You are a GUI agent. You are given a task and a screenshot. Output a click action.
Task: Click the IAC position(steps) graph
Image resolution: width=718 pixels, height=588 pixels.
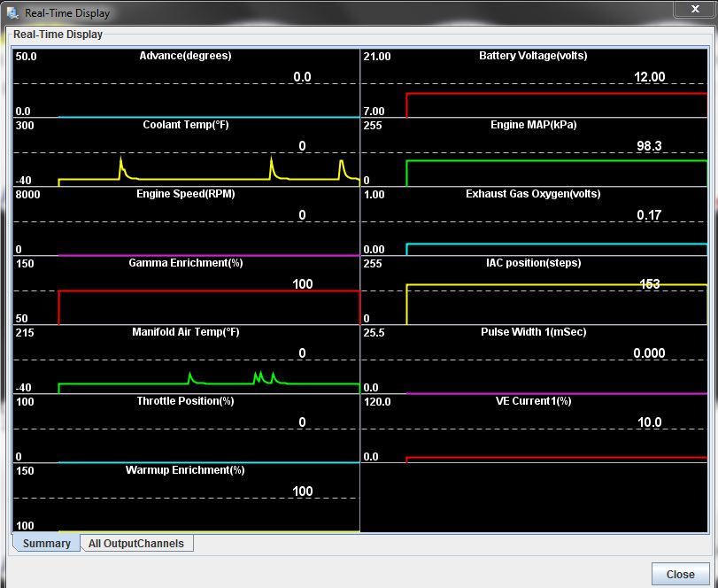click(534, 290)
